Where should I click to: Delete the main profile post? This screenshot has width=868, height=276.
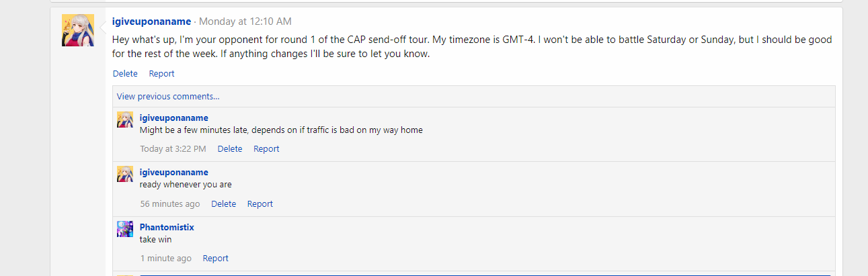click(x=125, y=74)
